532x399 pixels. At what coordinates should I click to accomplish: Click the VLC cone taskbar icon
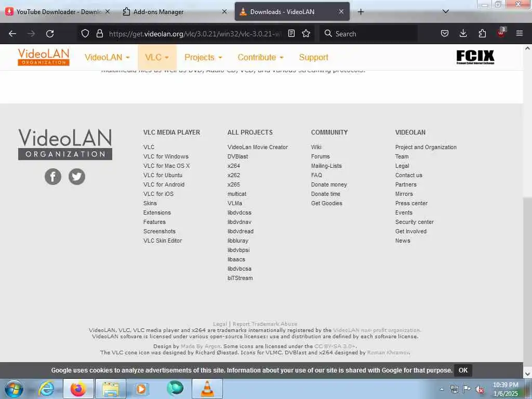pos(207,389)
